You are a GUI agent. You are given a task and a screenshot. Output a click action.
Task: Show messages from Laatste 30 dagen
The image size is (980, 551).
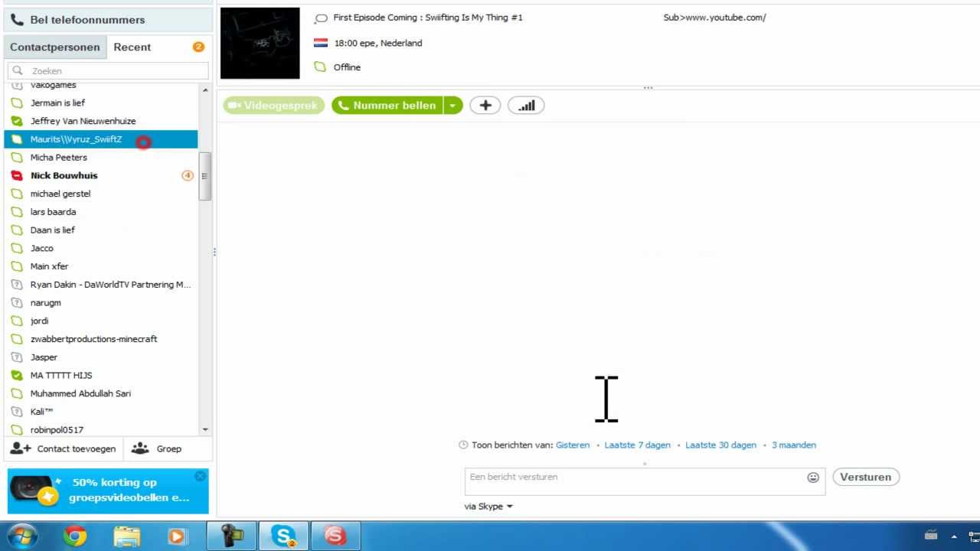click(x=720, y=445)
